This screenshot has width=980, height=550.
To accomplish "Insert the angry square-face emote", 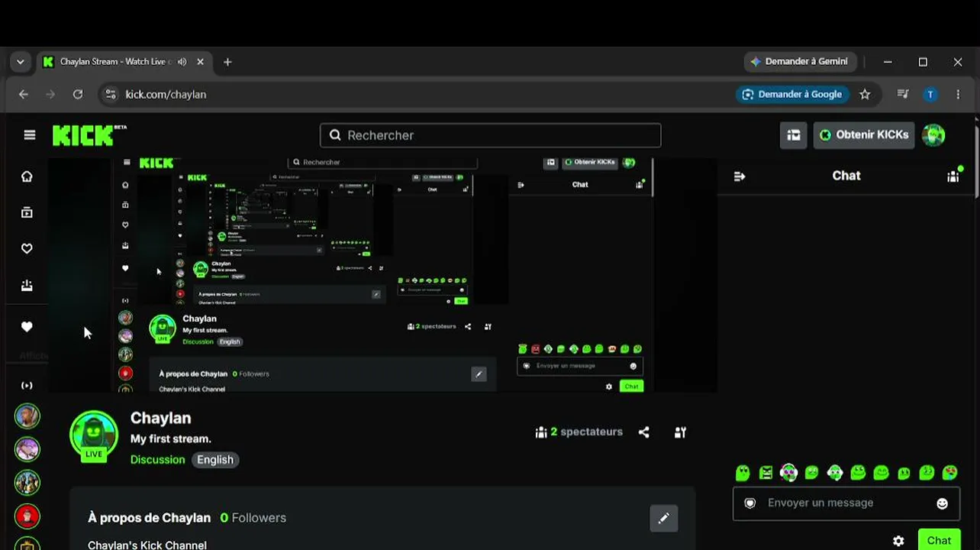I will coord(766,473).
